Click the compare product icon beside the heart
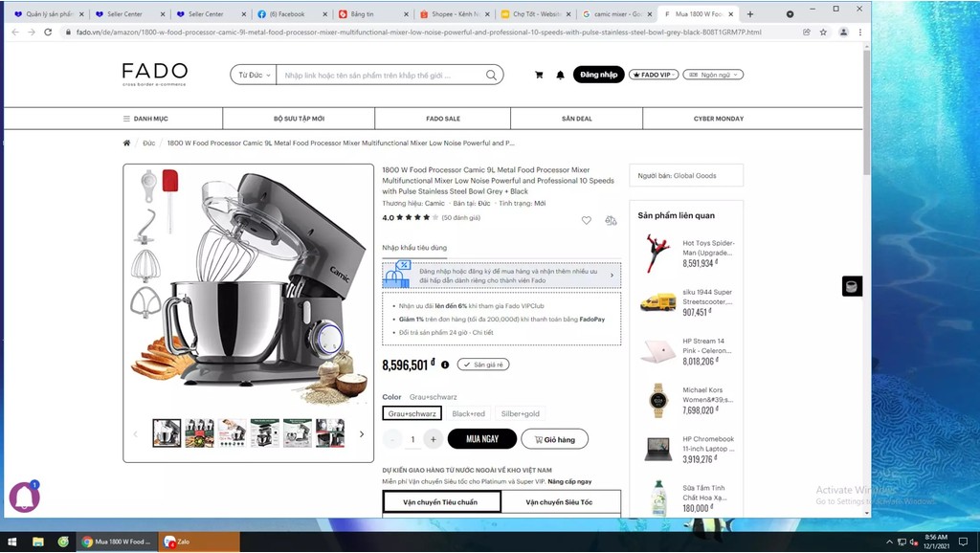This screenshot has width=980, height=553. (x=611, y=220)
